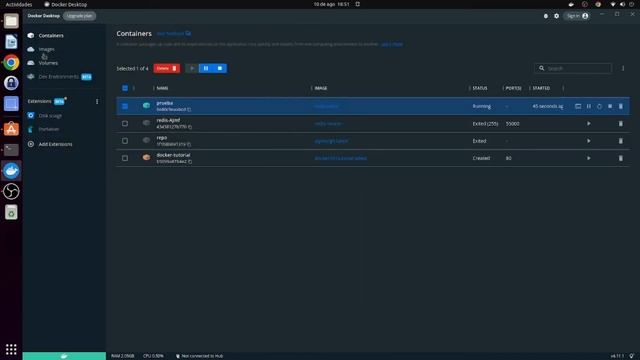
Task: Uncheck the prueba container checkbox
Action: (125, 106)
